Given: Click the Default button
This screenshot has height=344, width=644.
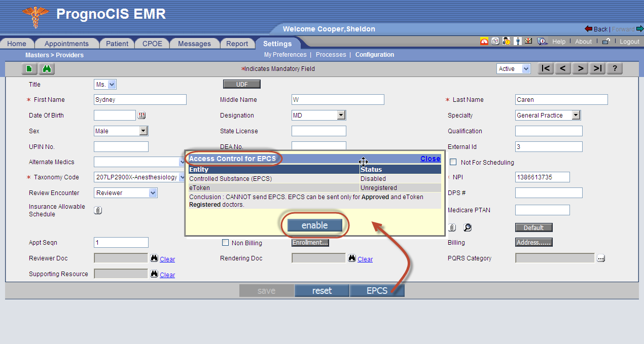Looking at the screenshot, I should click(x=534, y=227).
